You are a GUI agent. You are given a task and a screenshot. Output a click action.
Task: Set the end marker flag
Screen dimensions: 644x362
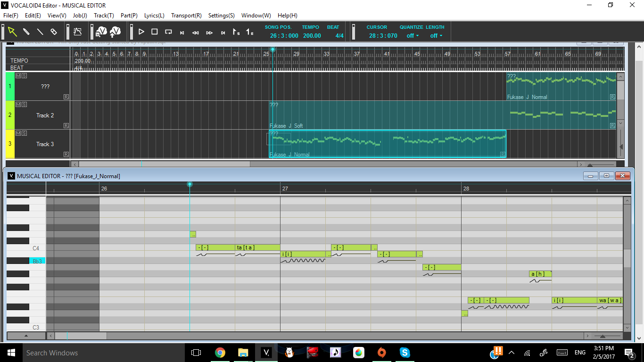[250, 32]
